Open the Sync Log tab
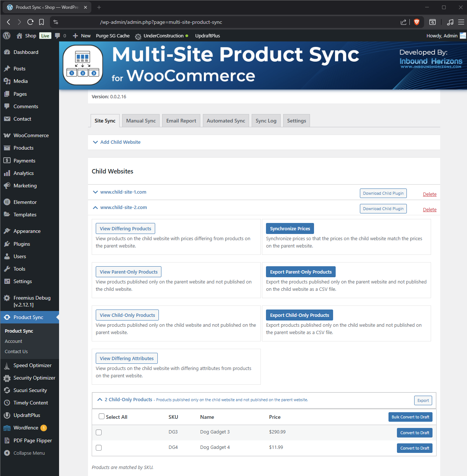 (266, 121)
